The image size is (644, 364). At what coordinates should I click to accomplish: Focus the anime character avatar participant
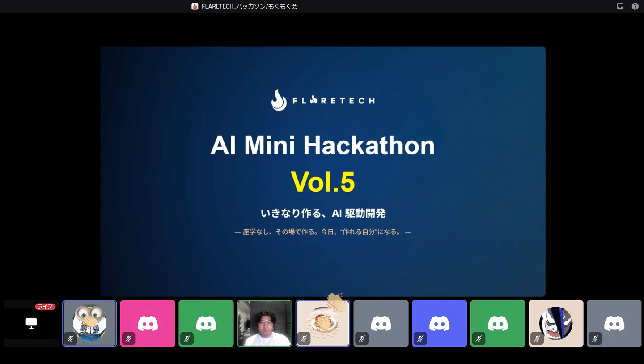pyautogui.click(x=556, y=323)
